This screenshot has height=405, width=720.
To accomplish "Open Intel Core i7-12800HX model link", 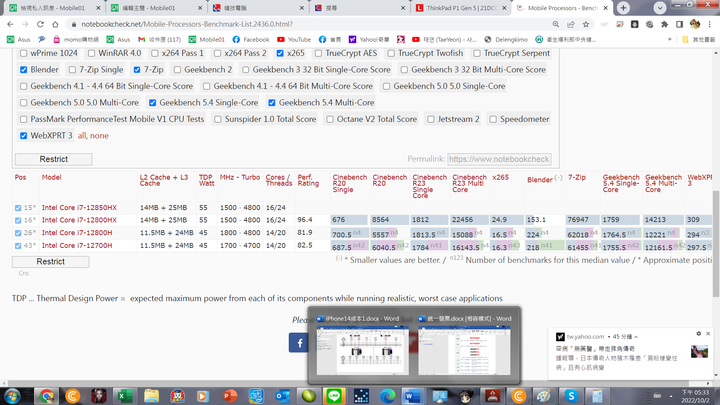I will click(x=79, y=220).
